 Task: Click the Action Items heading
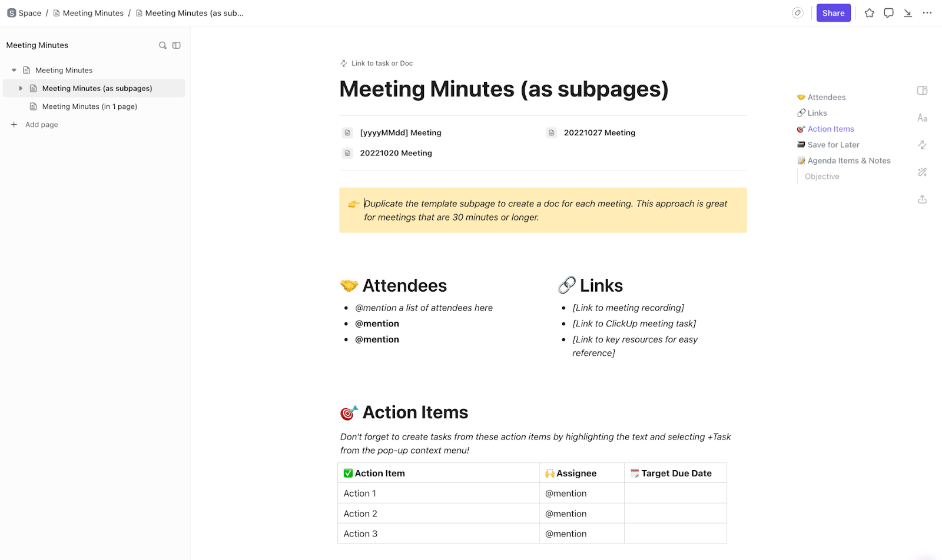pos(415,412)
